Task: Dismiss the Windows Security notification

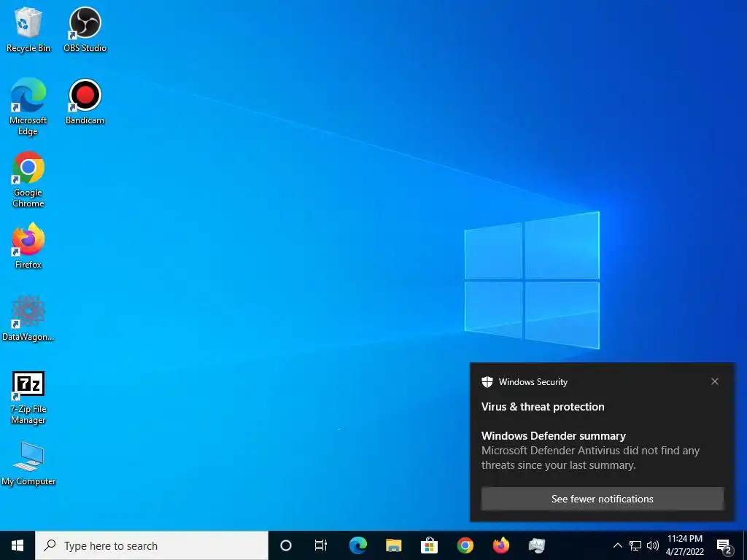Action: pos(715,381)
